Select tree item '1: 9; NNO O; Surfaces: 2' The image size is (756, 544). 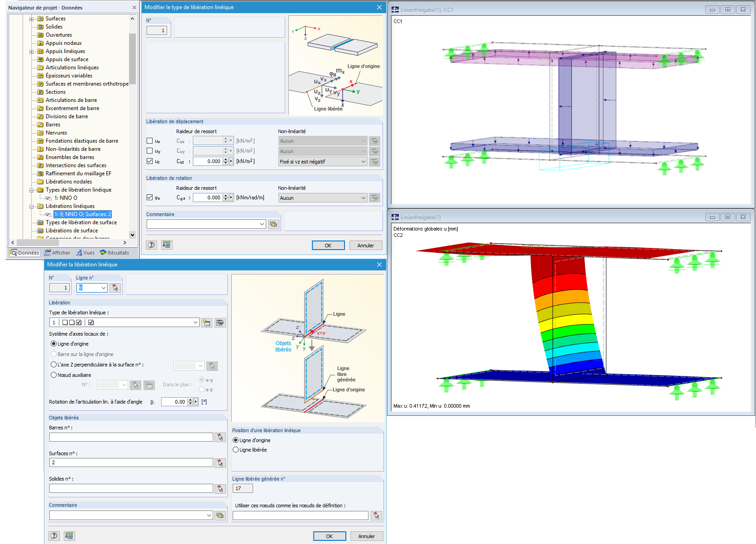[83, 214]
